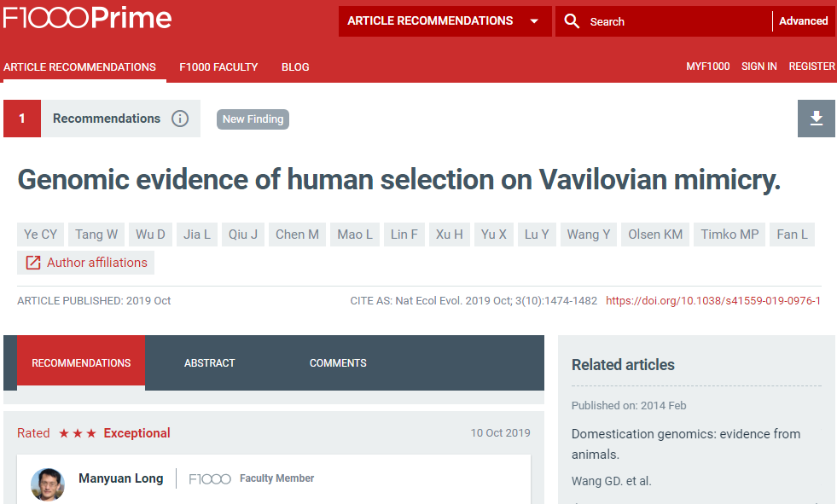837x504 pixels.
Task: Click the Register link
Action: pyautogui.click(x=811, y=67)
